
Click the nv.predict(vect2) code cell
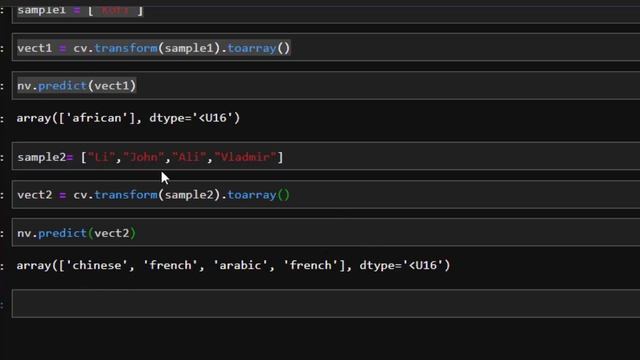(326, 233)
